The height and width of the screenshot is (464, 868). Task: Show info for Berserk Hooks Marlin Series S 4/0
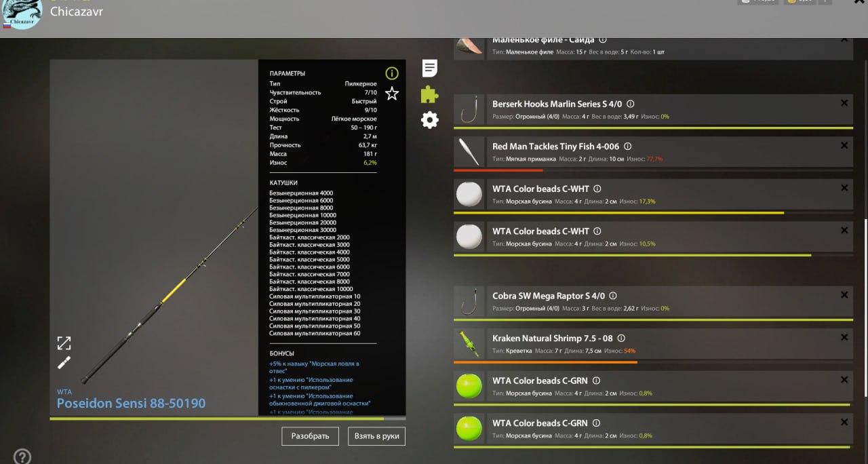631,104
